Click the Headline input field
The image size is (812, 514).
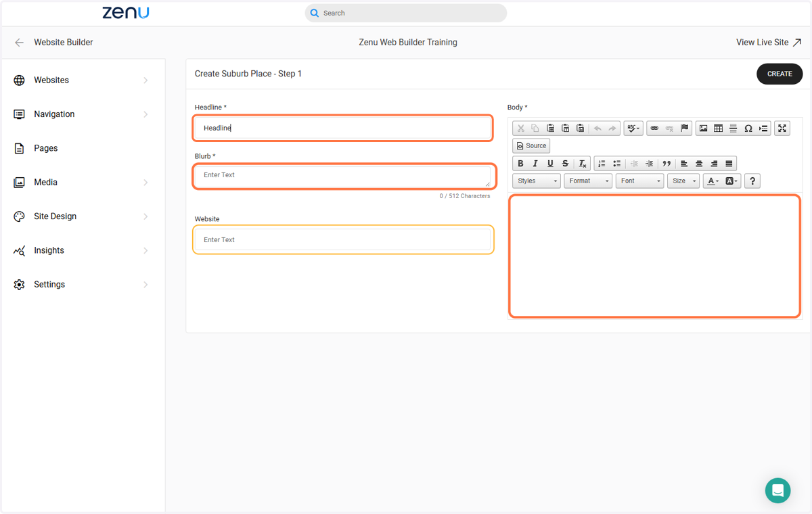(342, 128)
